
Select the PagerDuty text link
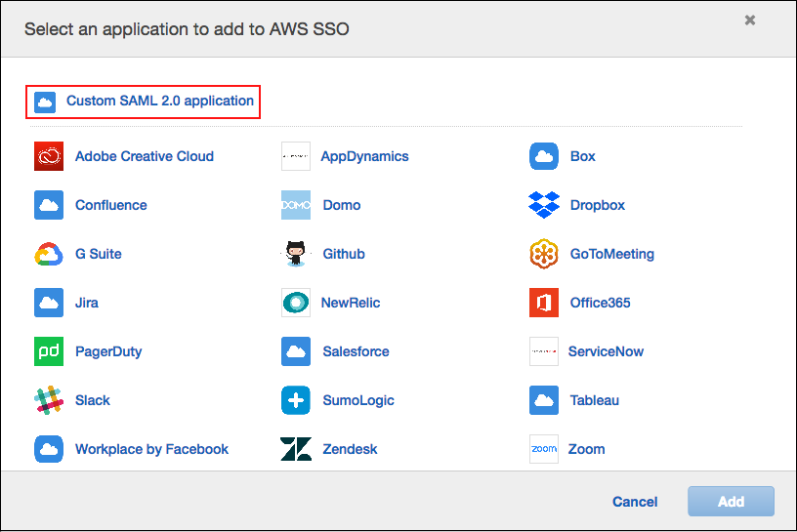108,351
